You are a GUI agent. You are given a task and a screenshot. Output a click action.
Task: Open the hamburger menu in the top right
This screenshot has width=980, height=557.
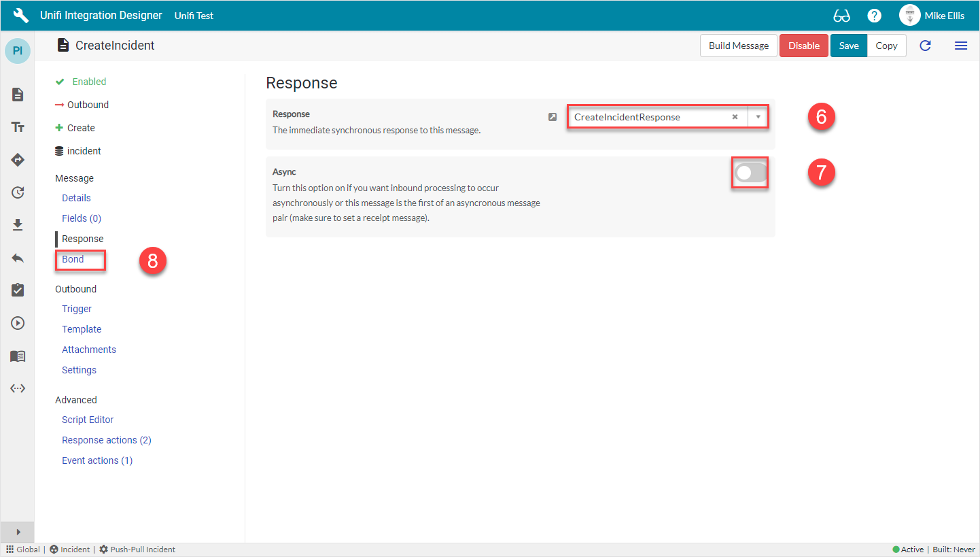click(x=961, y=46)
